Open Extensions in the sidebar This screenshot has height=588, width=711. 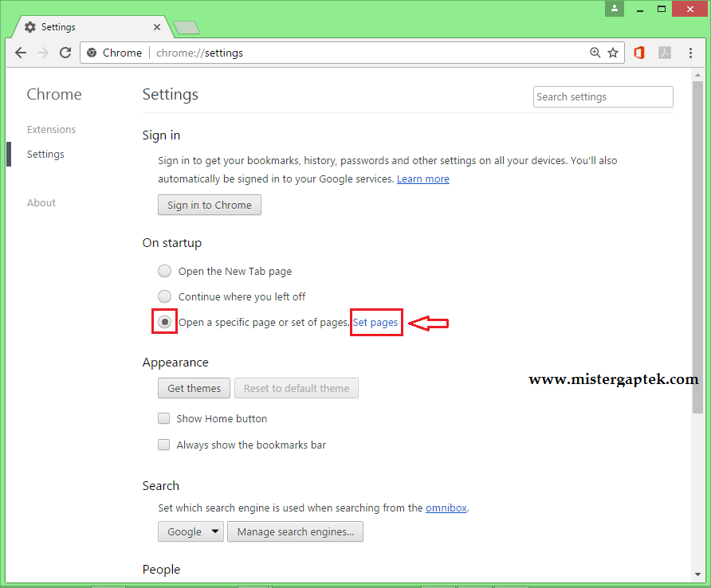(x=51, y=130)
